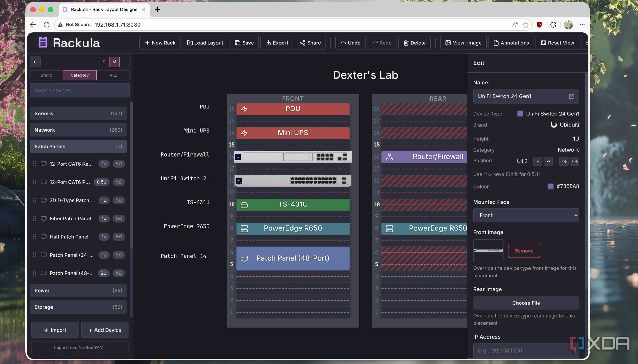Click the Rackula logo icon
Image resolution: width=638 pixels, height=364 pixels.
point(43,43)
